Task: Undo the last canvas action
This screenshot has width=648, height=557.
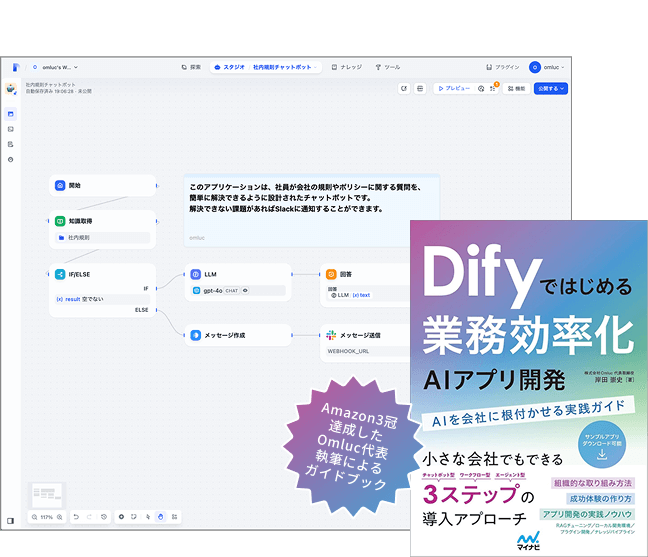Action: click(x=76, y=517)
